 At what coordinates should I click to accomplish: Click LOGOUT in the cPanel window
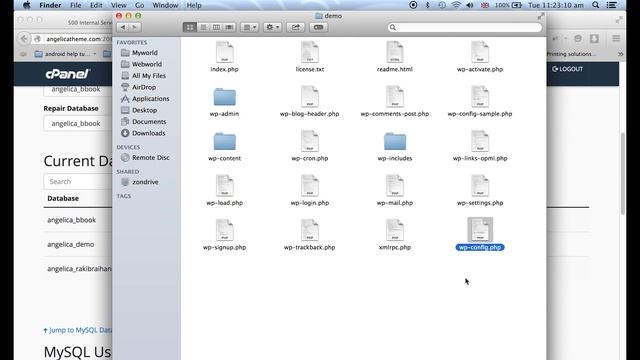(568, 69)
